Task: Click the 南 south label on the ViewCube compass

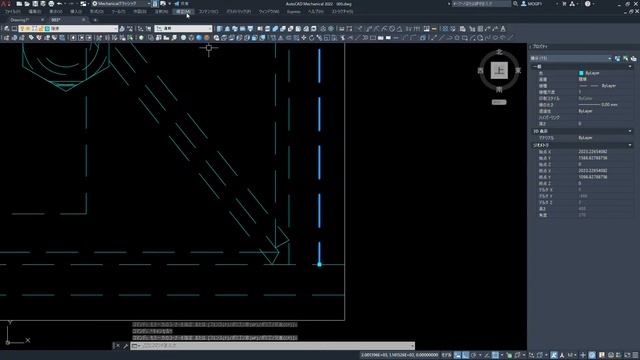Action: click(x=499, y=89)
